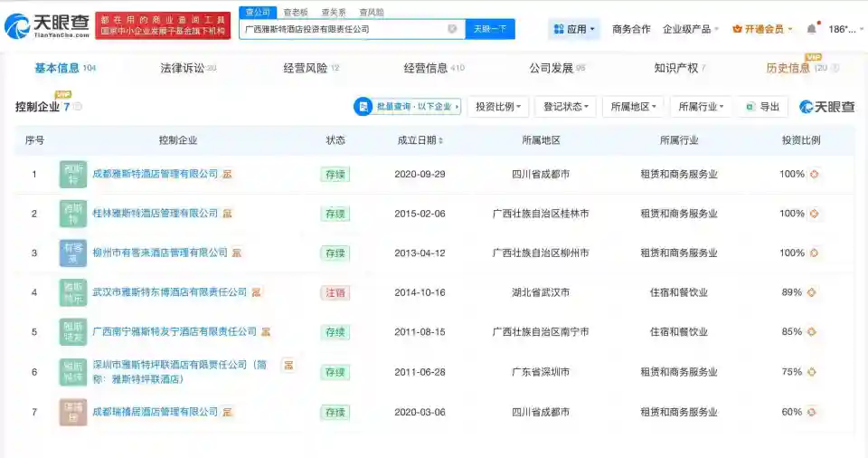This screenshot has width=868, height=458.
Task: Click the info icon beside 控制企业 7
Action: (78, 107)
